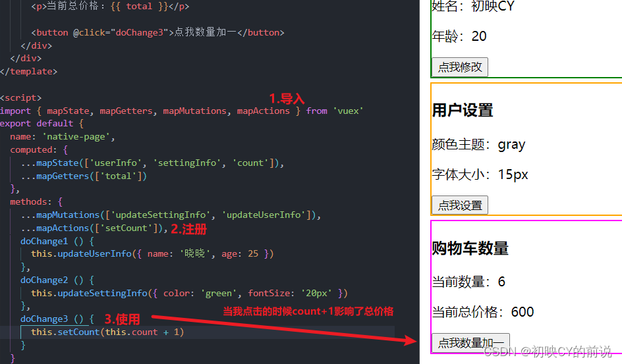Click the 'methods: {' line

(x=36, y=202)
